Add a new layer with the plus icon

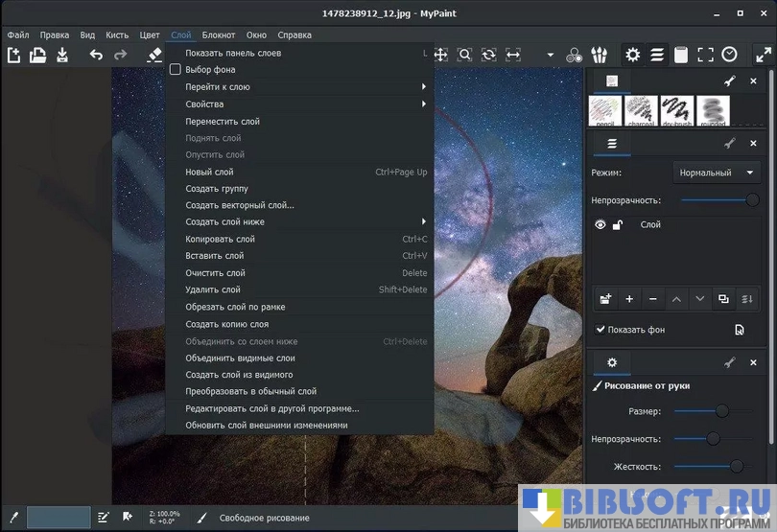coord(629,299)
